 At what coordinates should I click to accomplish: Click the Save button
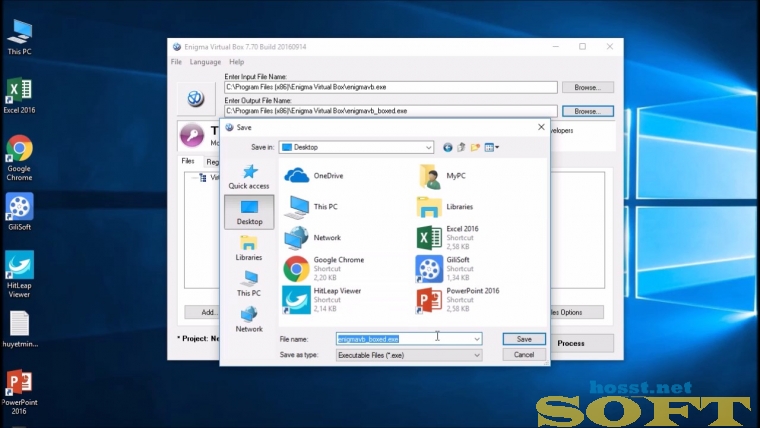tap(524, 339)
